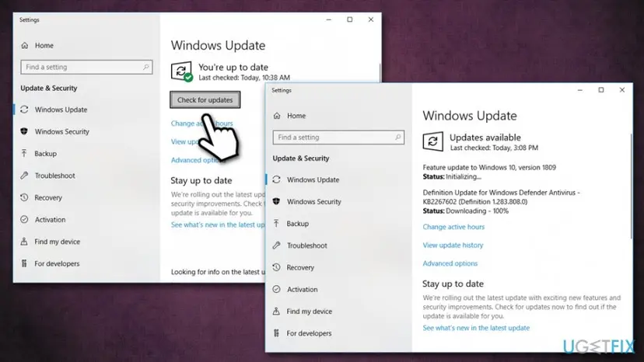The width and height of the screenshot is (644, 362).
Task: Click Windows Update sync icon in front window
Action: [276, 179]
